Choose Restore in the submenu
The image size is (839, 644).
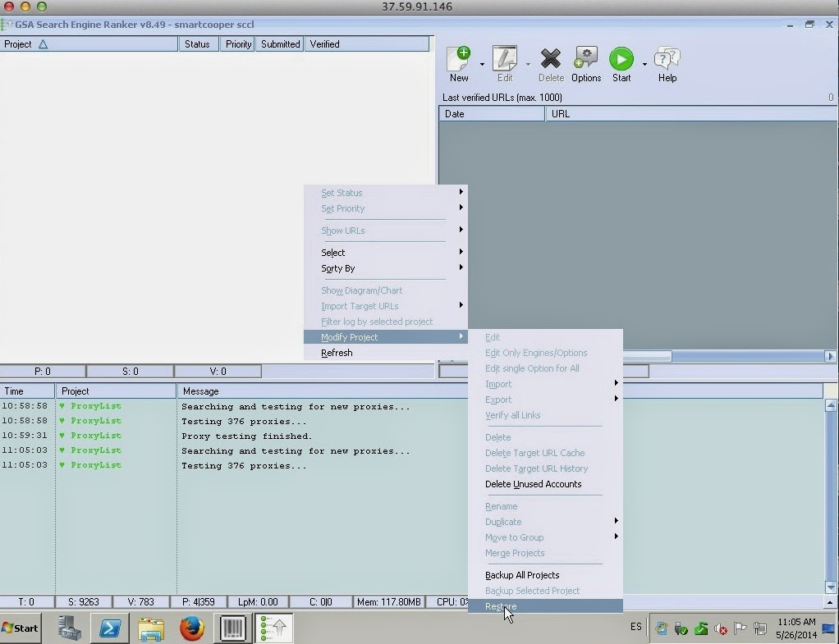545,606
